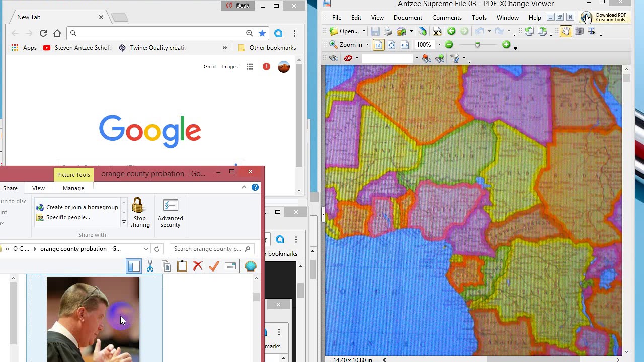Open the Document menu

click(x=408, y=18)
